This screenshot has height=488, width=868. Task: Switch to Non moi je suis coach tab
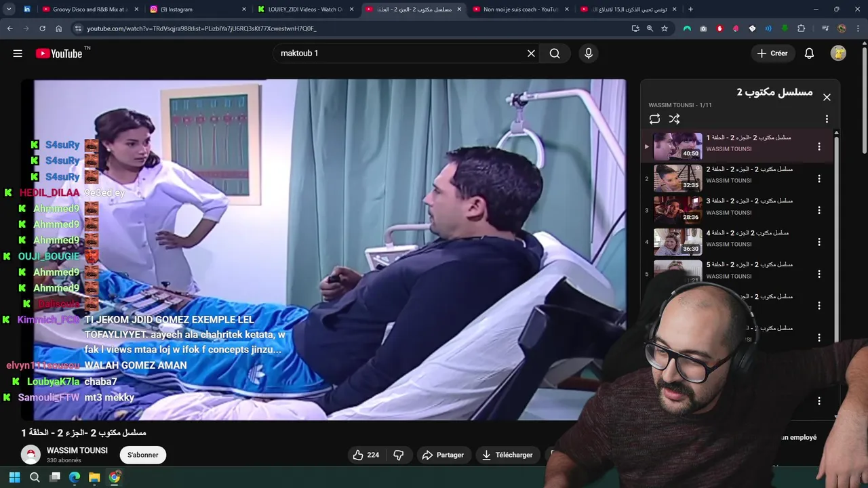tap(521, 9)
